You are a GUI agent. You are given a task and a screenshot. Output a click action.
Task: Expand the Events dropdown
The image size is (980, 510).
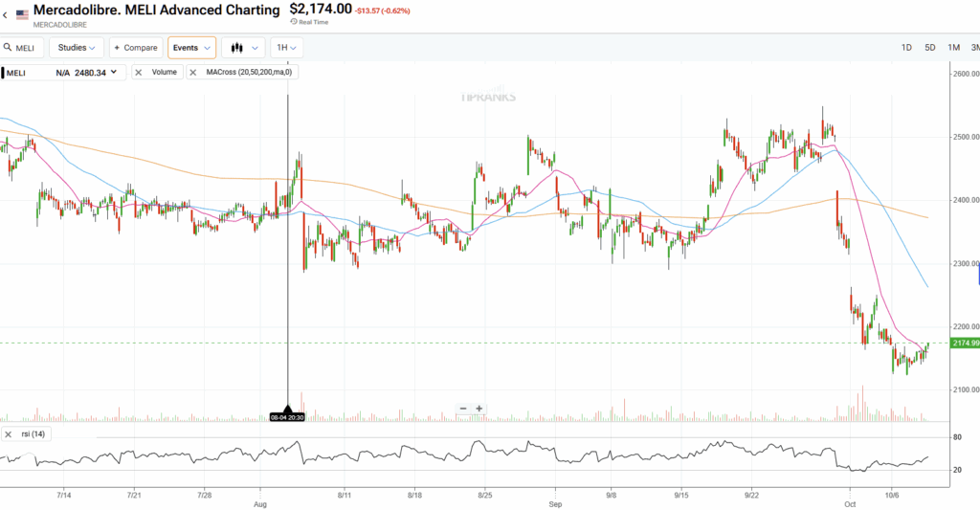coord(191,48)
